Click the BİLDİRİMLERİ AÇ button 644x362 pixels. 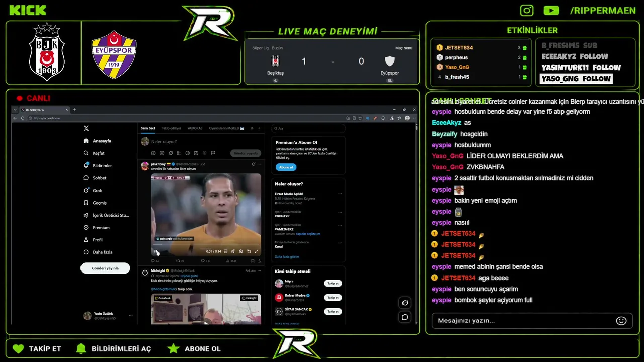pyautogui.click(x=113, y=349)
